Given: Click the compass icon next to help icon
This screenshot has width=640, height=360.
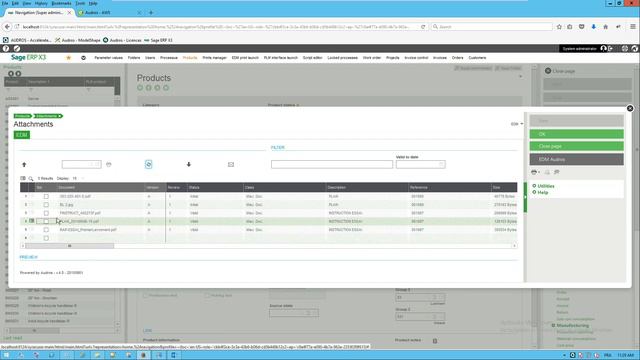Looking at the screenshot, I should (x=17, y=48).
